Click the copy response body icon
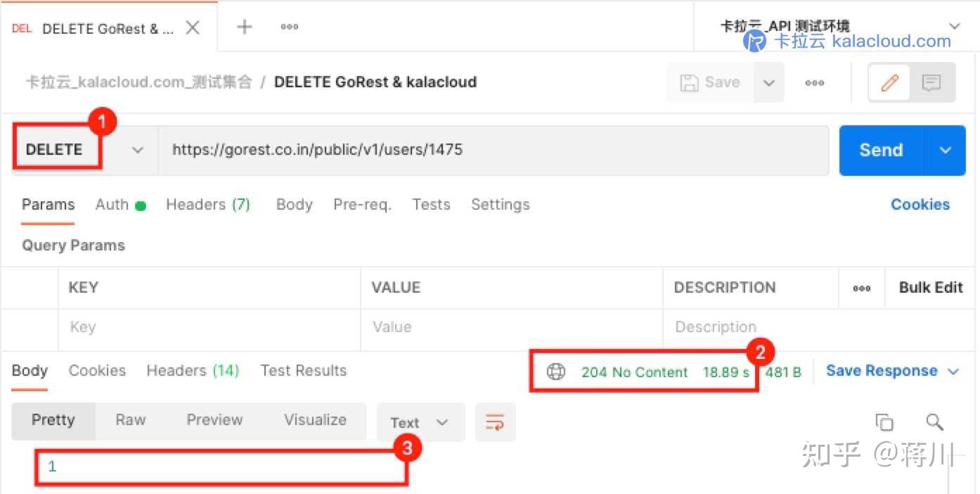Screen dimensions: 980x494 click(884, 422)
